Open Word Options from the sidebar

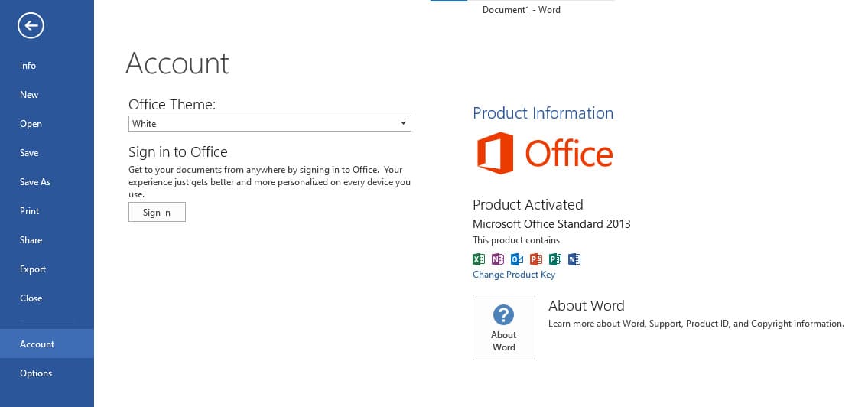coord(36,373)
